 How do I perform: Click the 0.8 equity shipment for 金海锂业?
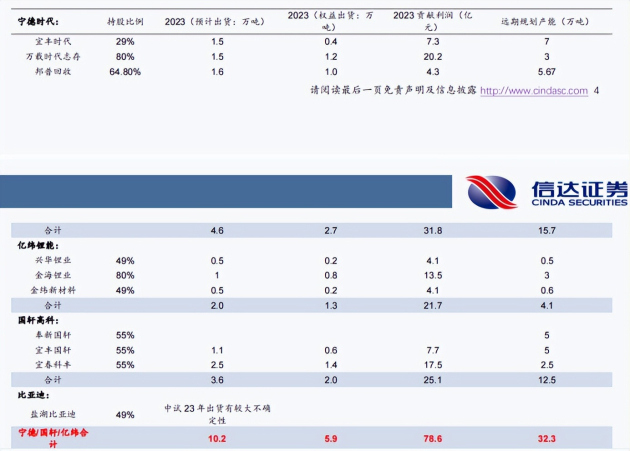[331, 276]
